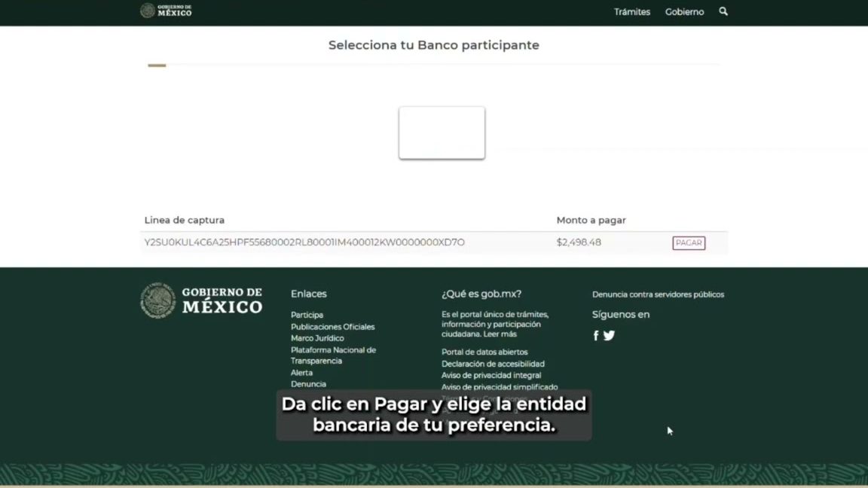Image resolution: width=868 pixels, height=488 pixels.
Task: Click the Enlaces footer heading
Action: (x=308, y=294)
